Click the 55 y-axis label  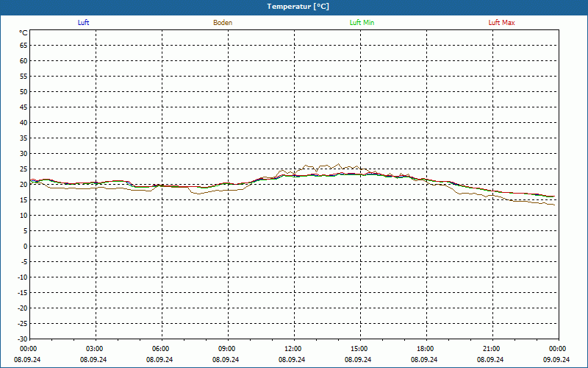(x=24, y=77)
